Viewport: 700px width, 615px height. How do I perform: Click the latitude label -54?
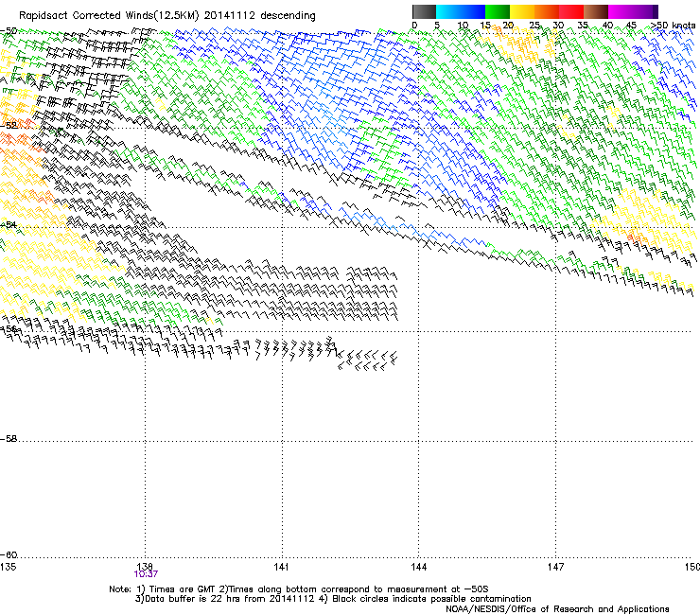tap(9, 224)
